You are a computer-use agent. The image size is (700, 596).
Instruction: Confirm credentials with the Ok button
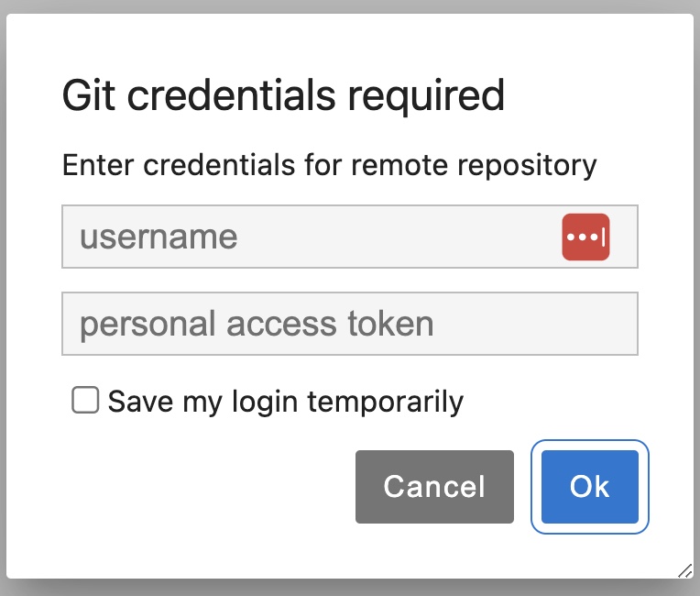pyautogui.click(x=589, y=486)
